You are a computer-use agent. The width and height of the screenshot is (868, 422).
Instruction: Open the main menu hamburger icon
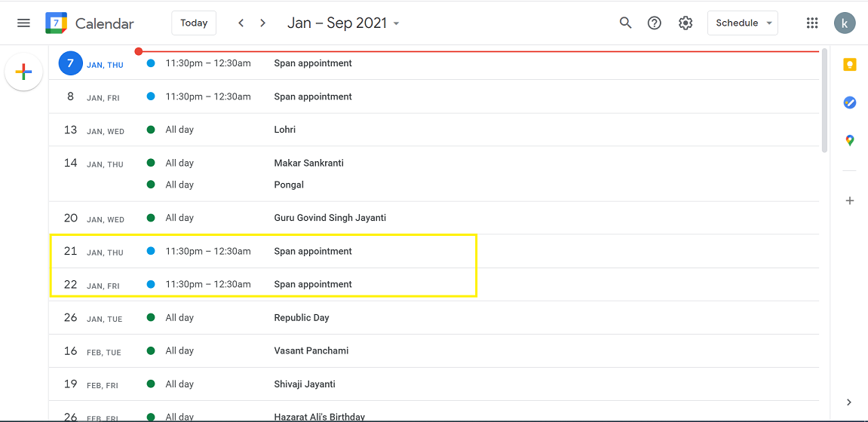[23, 23]
